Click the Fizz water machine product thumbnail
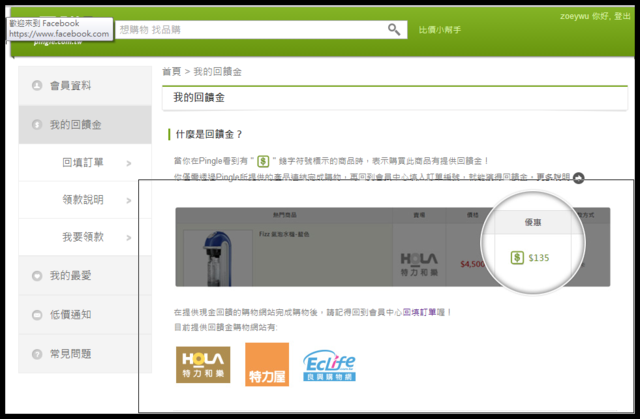 coord(218,258)
